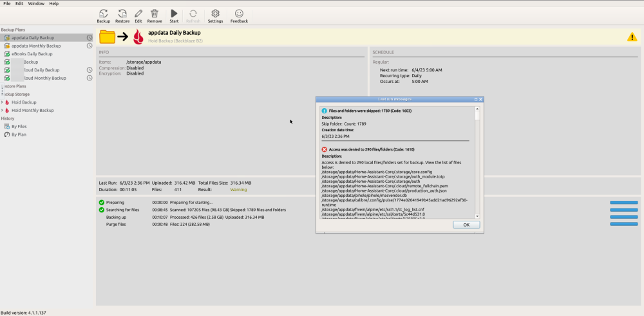Click 'Recurring type: Daily' schedule text
644x316 pixels.
pos(401,76)
